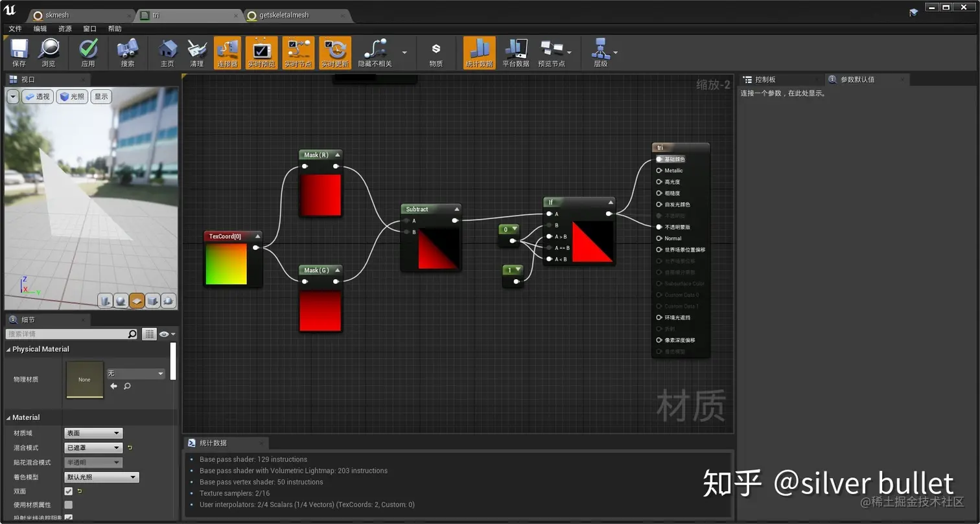Preview with the plane mesh shape
The image size is (980, 524).
point(137,301)
